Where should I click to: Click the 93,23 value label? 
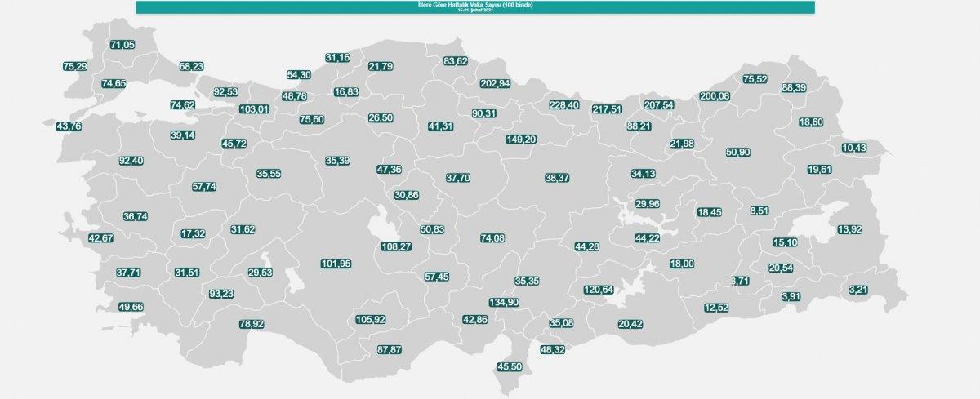coord(221,294)
